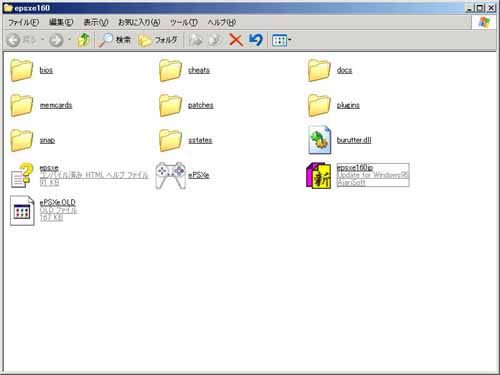The image size is (500, 375).
Task: Click the epsxe help file name
Action: coord(49,167)
